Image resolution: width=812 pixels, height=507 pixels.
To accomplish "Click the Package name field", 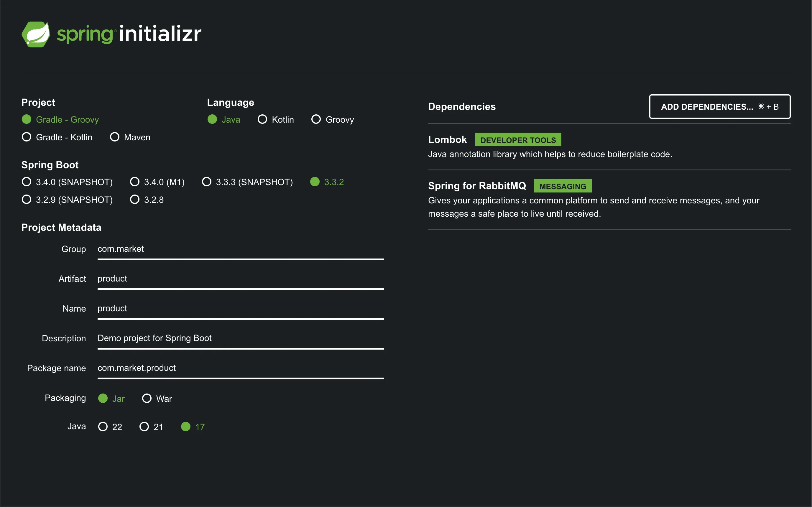I will click(240, 368).
